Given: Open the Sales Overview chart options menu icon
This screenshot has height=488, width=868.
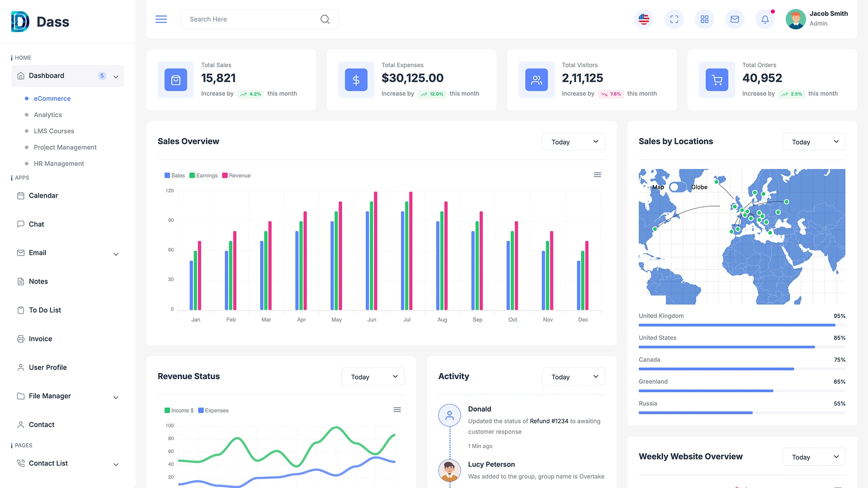Looking at the screenshot, I should [x=597, y=174].
